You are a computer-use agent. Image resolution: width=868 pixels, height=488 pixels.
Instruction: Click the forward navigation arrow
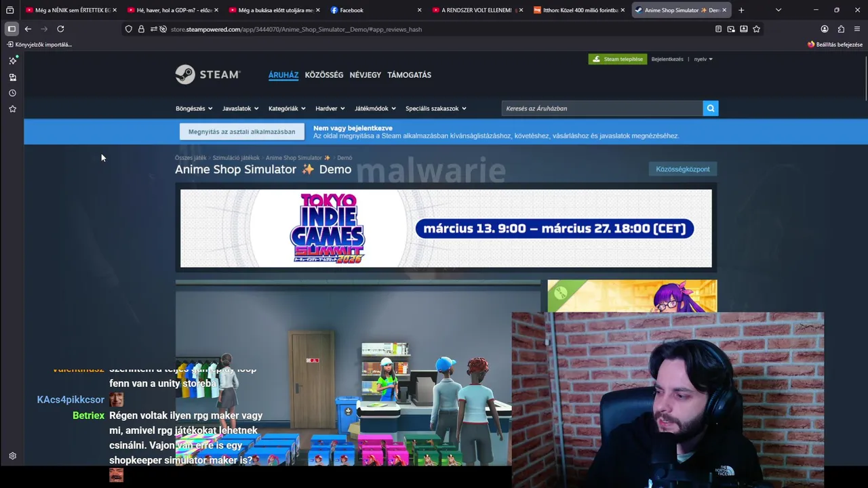(44, 29)
